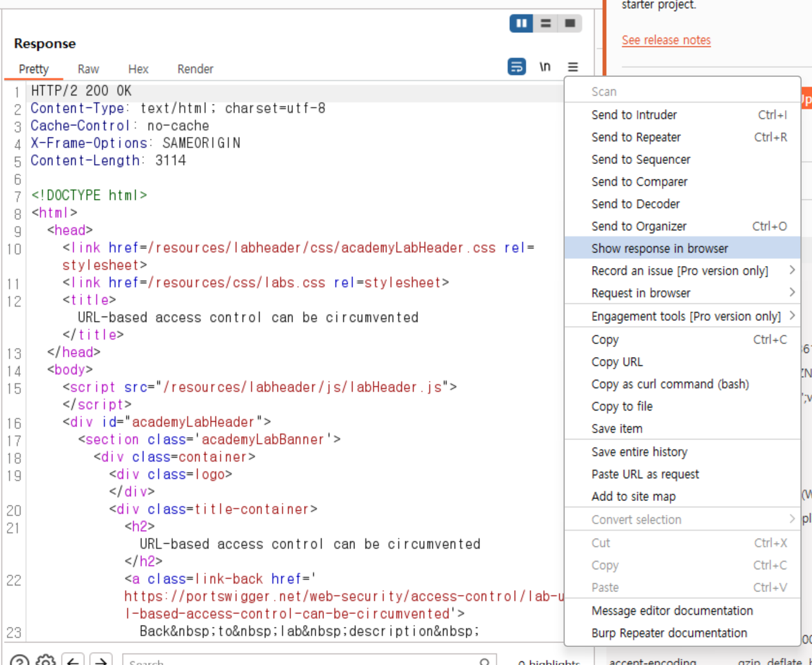Choose Send to Intruder
This screenshot has height=665, width=812.
(x=682, y=115)
